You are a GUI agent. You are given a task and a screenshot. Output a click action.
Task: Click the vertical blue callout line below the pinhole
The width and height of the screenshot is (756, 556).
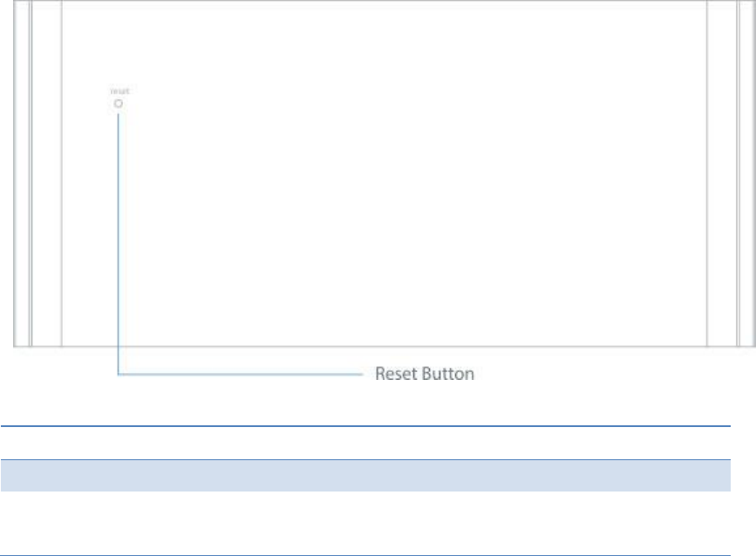pos(119,235)
